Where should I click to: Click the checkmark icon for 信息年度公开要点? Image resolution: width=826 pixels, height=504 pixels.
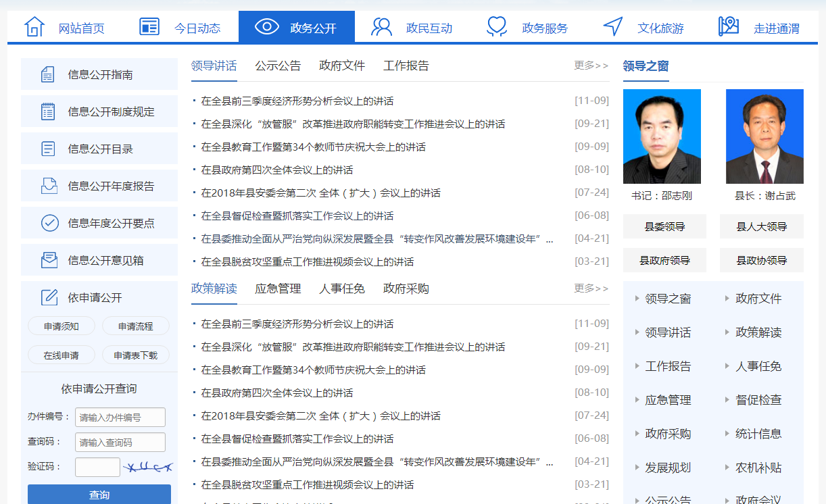pos(49,223)
